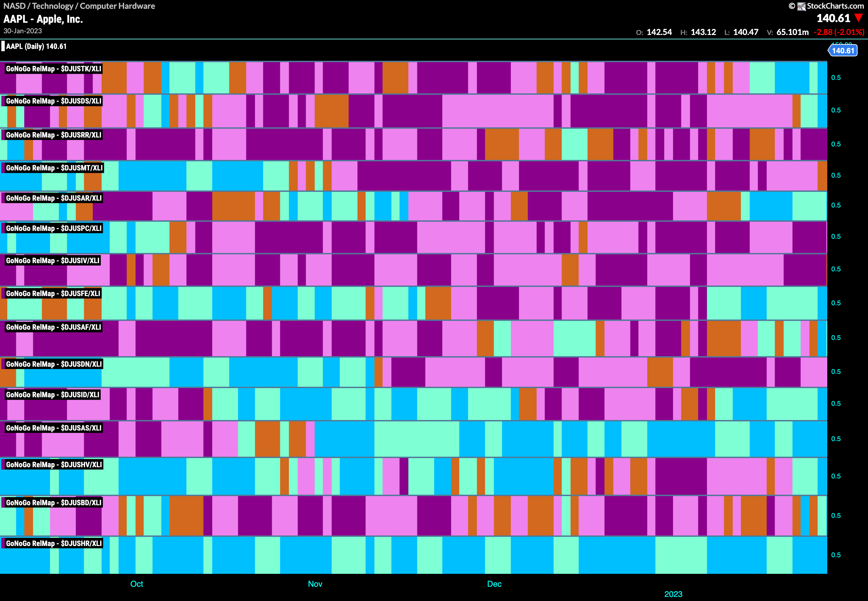The image size is (868, 601).
Task: Click the red down arrow beside price
Action: (858, 18)
